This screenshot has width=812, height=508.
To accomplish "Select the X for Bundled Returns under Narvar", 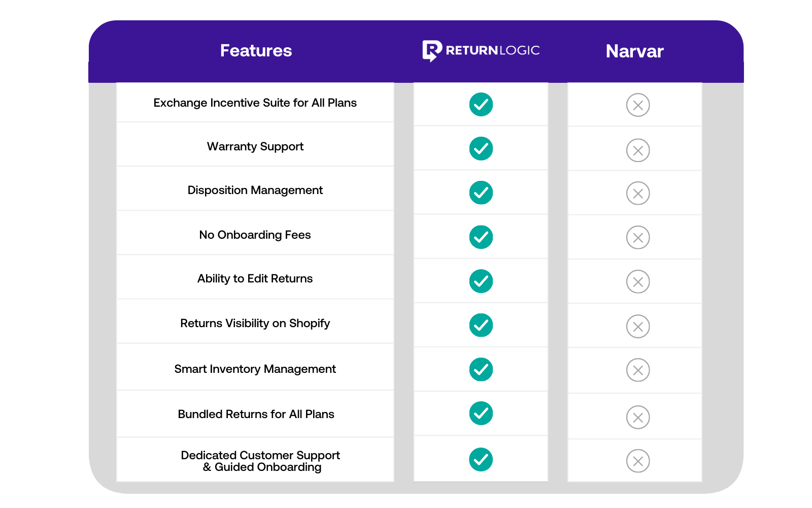I will point(637,417).
